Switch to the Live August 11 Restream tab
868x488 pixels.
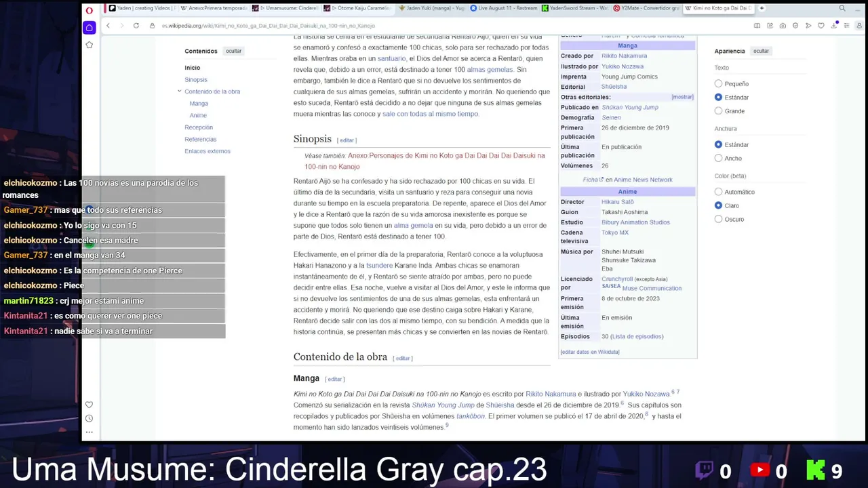(x=504, y=8)
